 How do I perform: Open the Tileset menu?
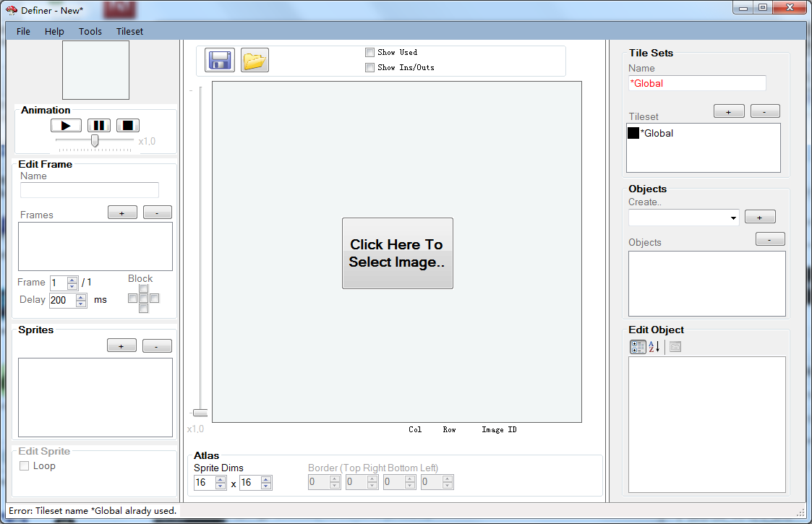pos(129,32)
